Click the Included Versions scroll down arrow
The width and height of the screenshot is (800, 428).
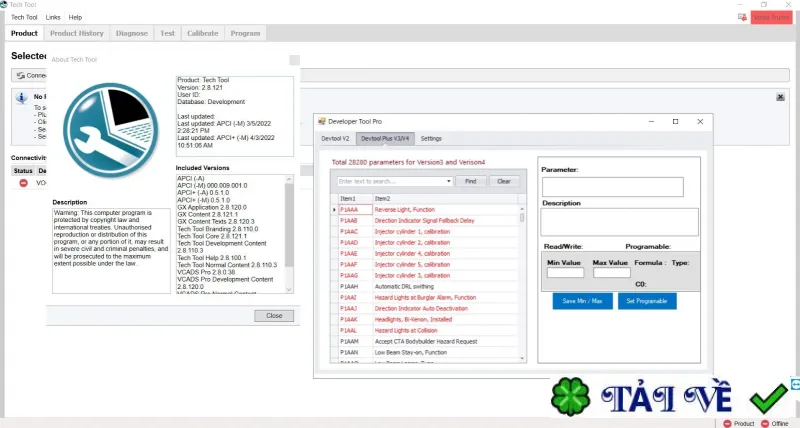point(289,289)
